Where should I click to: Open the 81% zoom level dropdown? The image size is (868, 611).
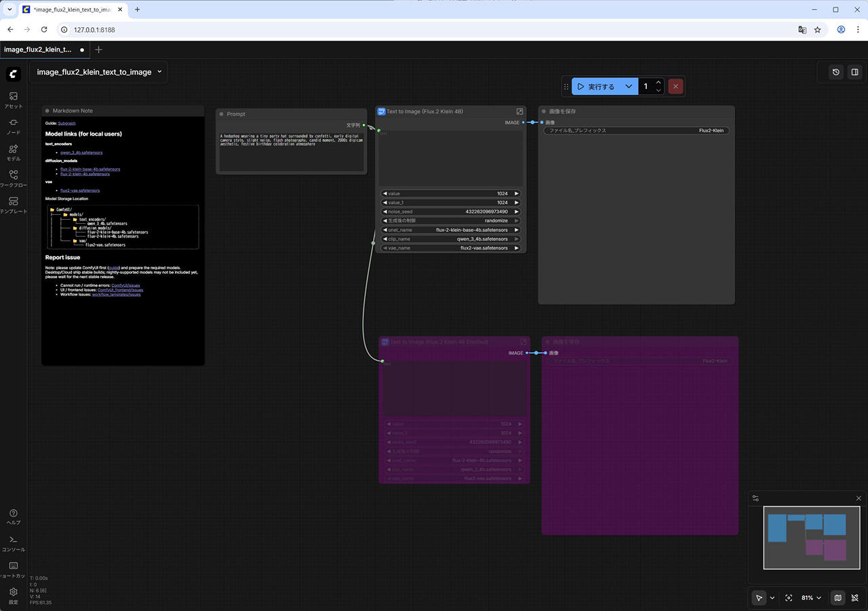click(811, 598)
